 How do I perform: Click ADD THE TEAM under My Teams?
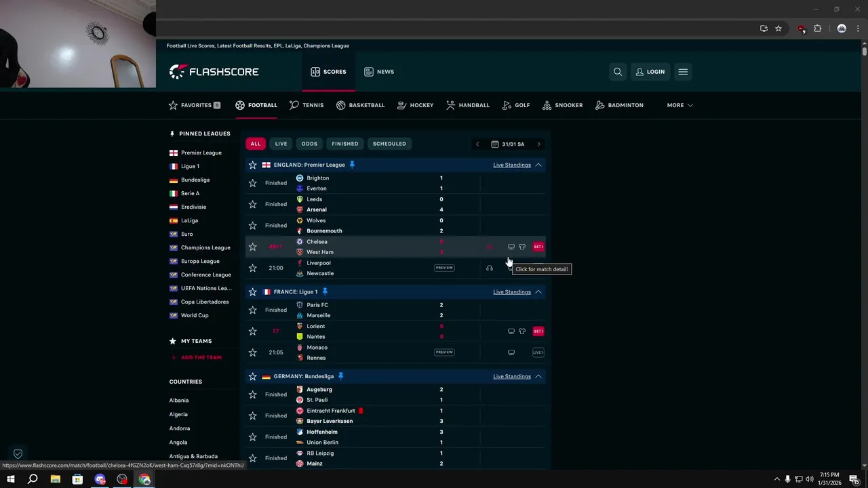coord(195,357)
